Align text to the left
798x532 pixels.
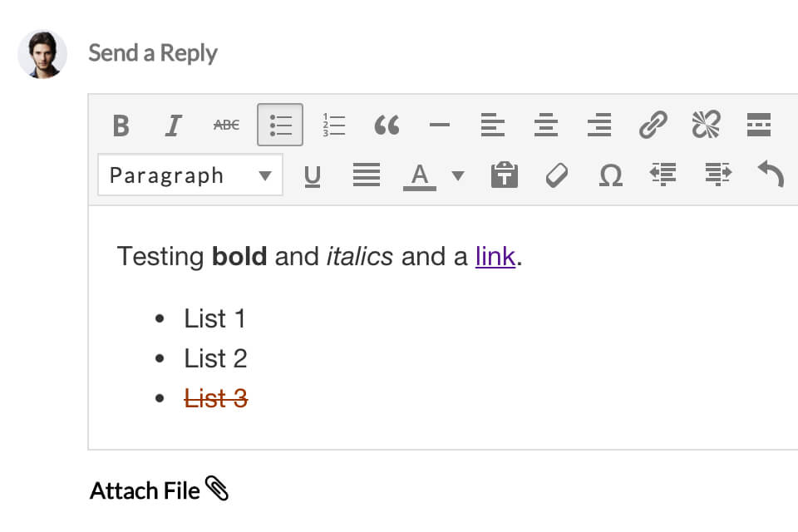click(x=493, y=126)
